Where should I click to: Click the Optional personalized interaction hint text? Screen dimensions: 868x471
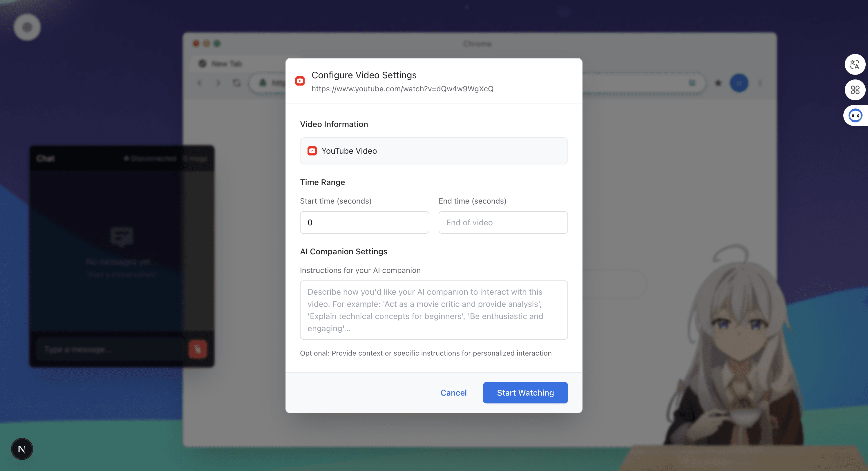pyautogui.click(x=426, y=353)
